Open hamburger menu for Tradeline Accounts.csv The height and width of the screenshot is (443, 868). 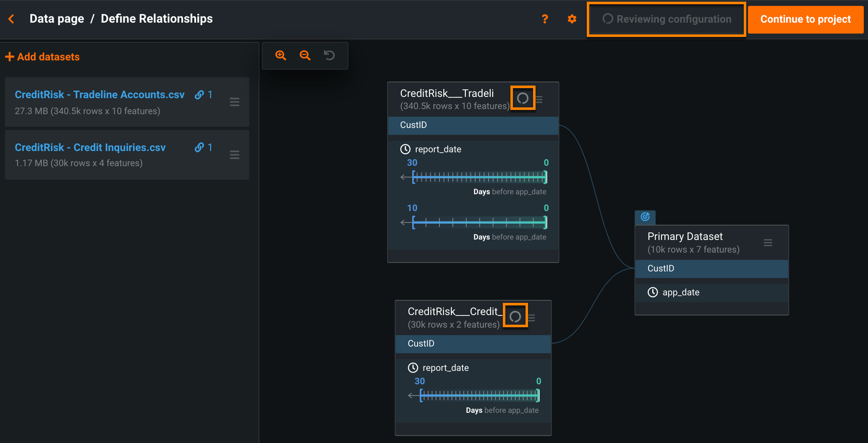click(x=235, y=102)
